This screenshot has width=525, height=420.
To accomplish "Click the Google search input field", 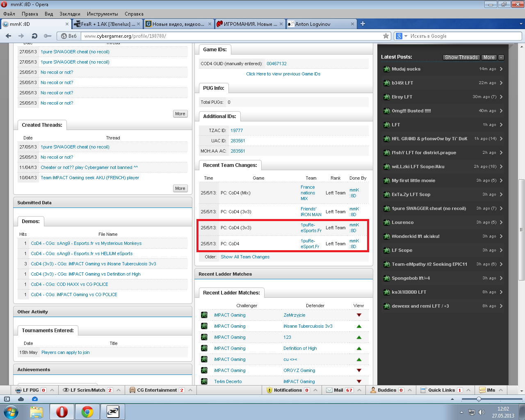I will pyautogui.click(x=466, y=36).
